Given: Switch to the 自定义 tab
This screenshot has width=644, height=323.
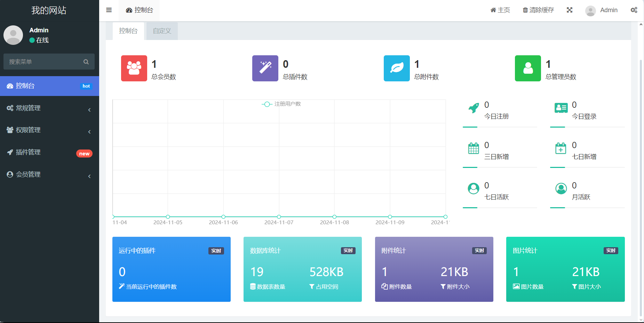Looking at the screenshot, I should click(162, 31).
